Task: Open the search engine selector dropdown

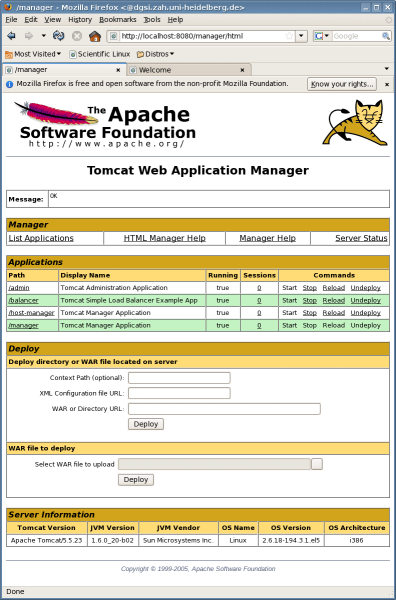Action: 322,36
